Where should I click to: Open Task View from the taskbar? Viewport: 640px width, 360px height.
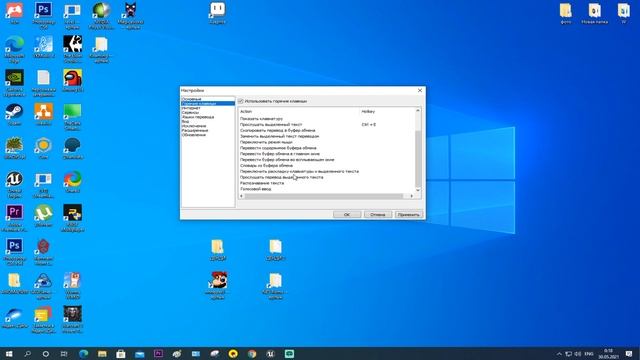64,353
